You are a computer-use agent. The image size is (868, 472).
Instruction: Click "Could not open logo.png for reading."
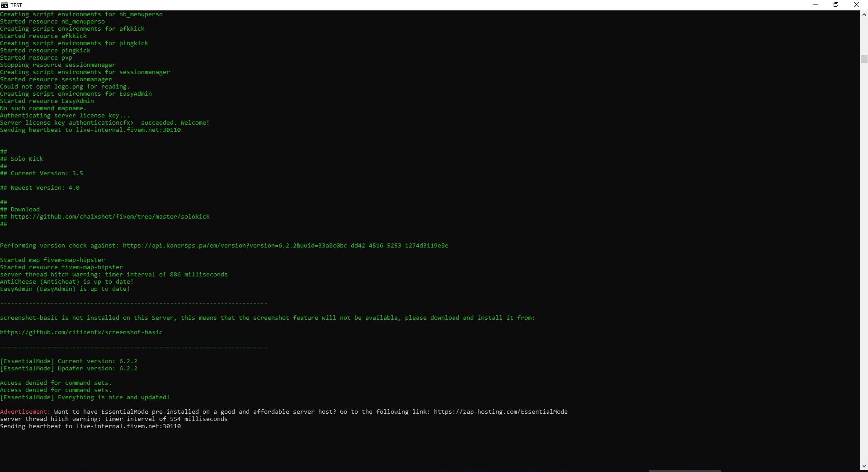point(65,87)
